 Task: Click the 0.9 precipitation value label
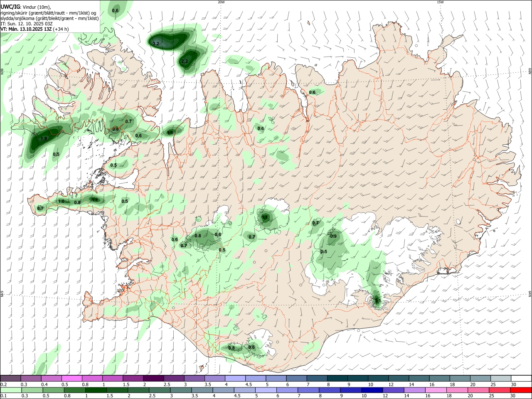(x=333, y=236)
